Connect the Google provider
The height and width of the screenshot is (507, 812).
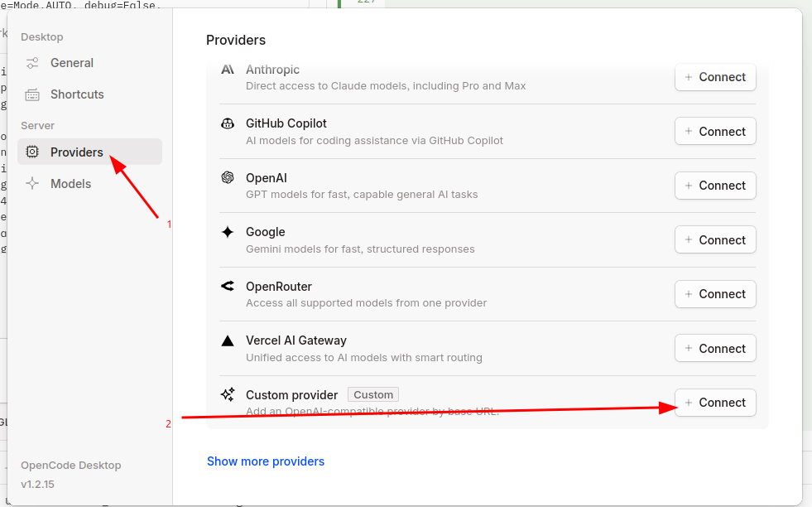(x=715, y=240)
